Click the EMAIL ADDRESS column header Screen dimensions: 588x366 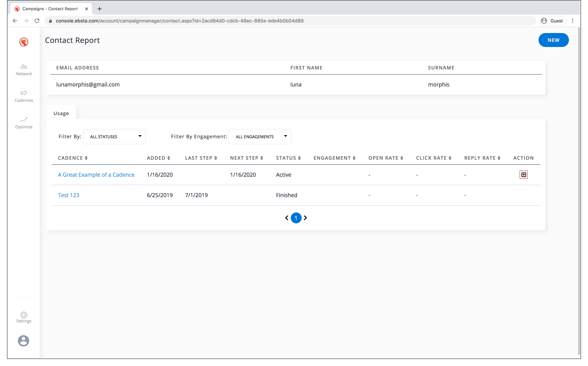(78, 68)
